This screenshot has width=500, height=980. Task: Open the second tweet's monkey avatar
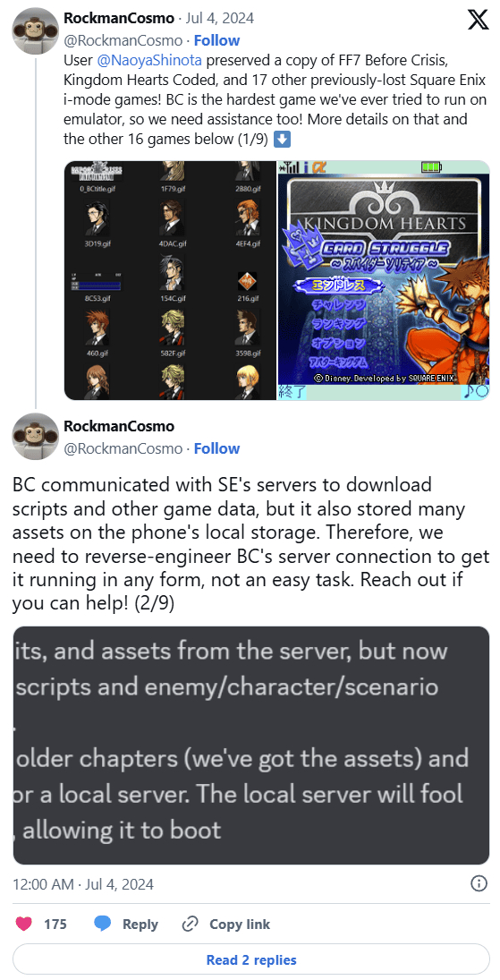pyautogui.click(x=36, y=437)
